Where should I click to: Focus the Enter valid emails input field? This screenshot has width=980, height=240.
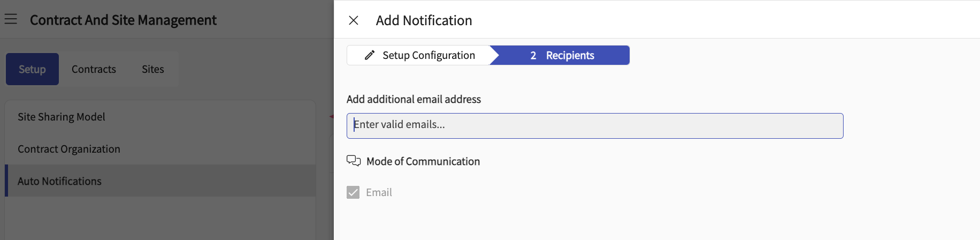[x=595, y=126]
